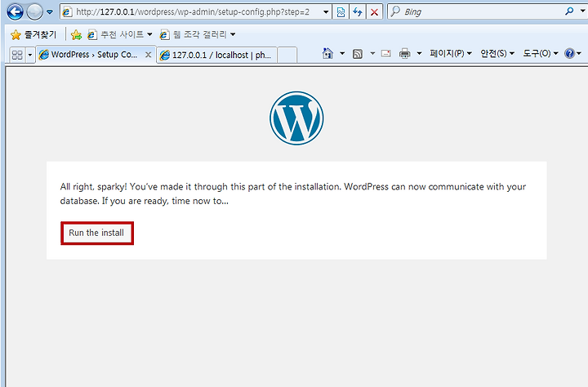Click the page icon in the address bar

[67, 12]
